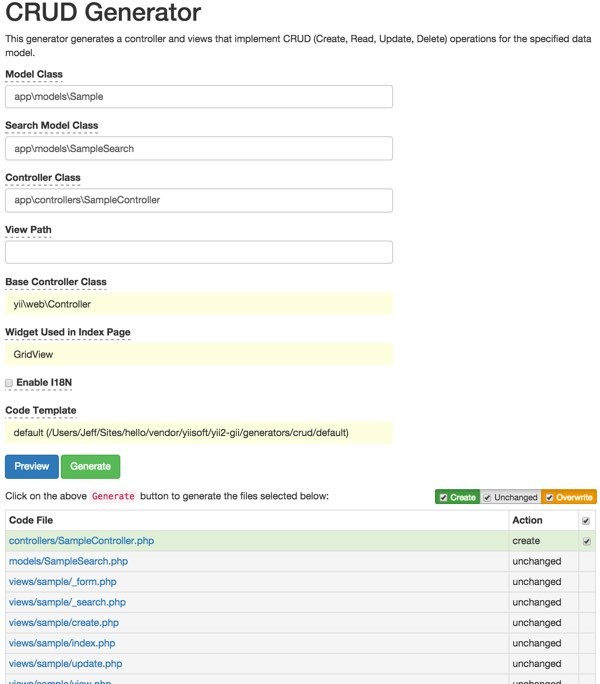Toggle the check-all box in table header
600x684 pixels.
pyautogui.click(x=586, y=521)
